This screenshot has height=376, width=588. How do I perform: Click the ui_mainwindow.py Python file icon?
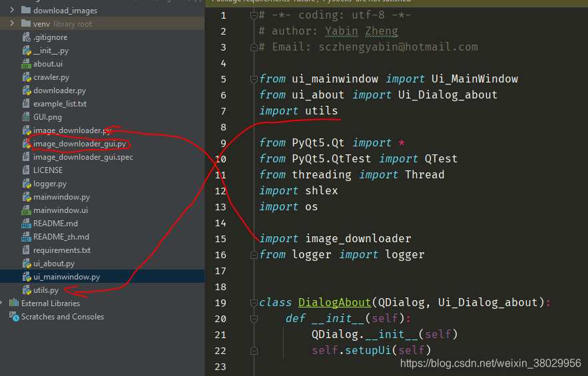pyautogui.click(x=26, y=277)
